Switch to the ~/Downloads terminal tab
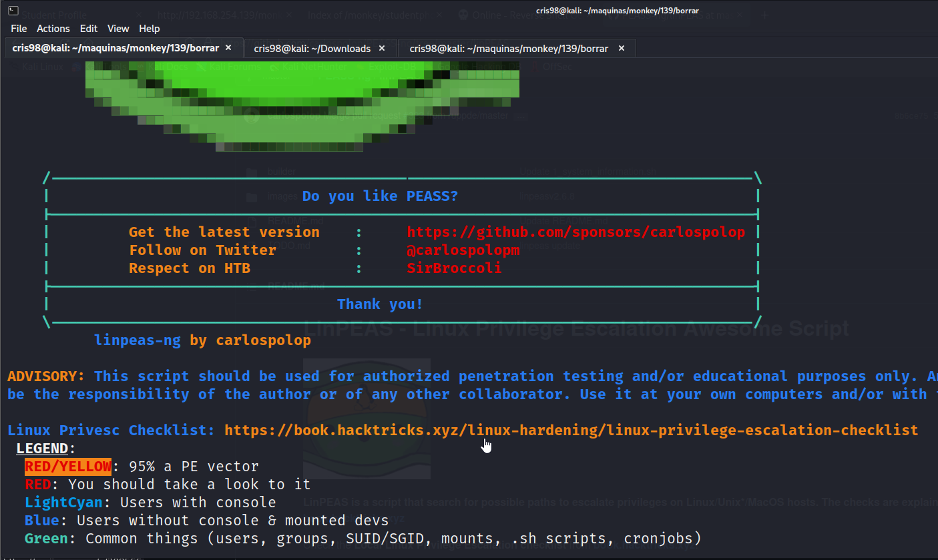938x560 pixels. click(x=320, y=48)
